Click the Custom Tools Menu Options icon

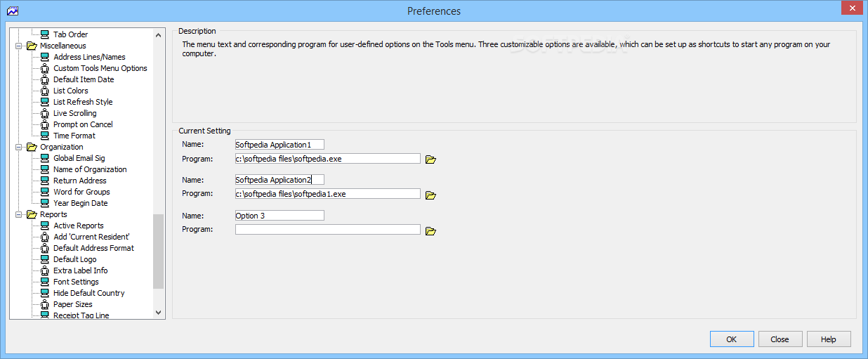point(45,68)
